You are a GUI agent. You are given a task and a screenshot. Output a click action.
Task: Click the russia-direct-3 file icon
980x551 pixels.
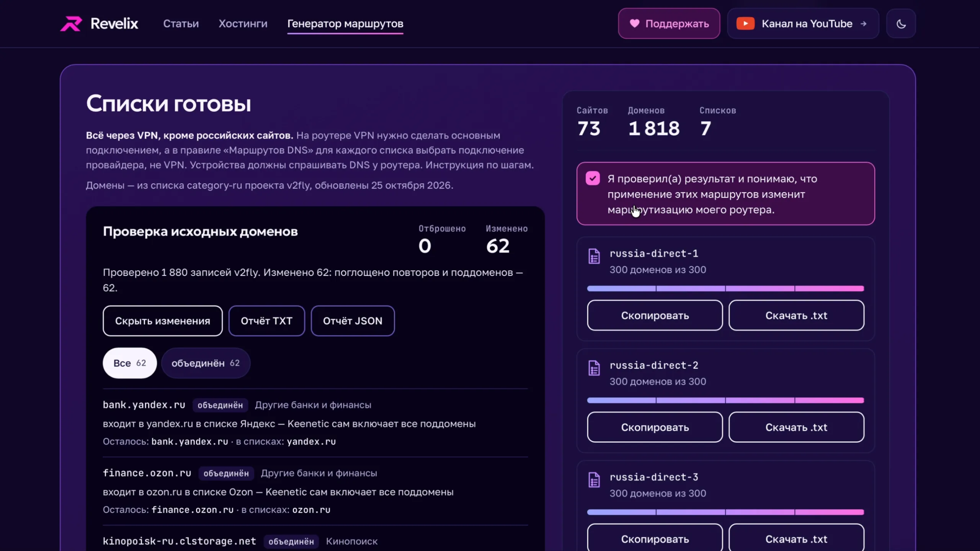click(594, 480)
